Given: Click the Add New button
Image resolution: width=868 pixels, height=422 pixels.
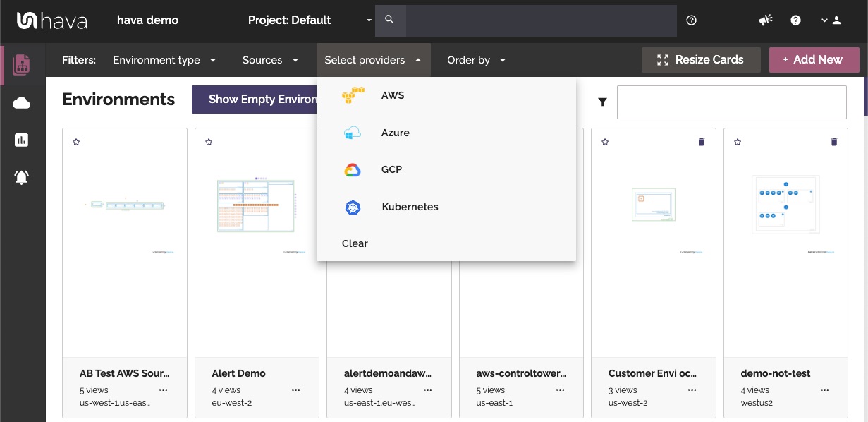Looking at the screenshot, I should point(814,60).
